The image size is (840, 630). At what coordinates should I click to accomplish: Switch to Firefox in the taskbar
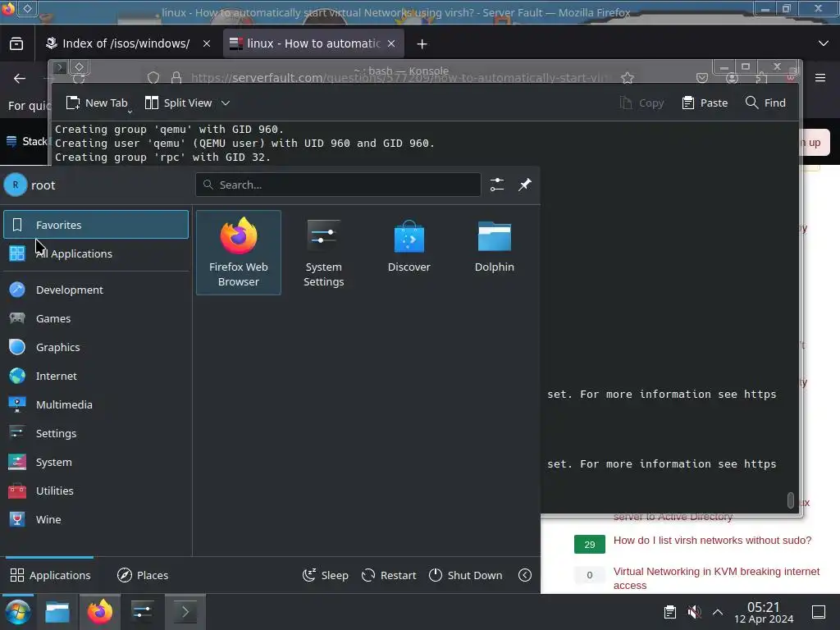click(x=100, y=612)
